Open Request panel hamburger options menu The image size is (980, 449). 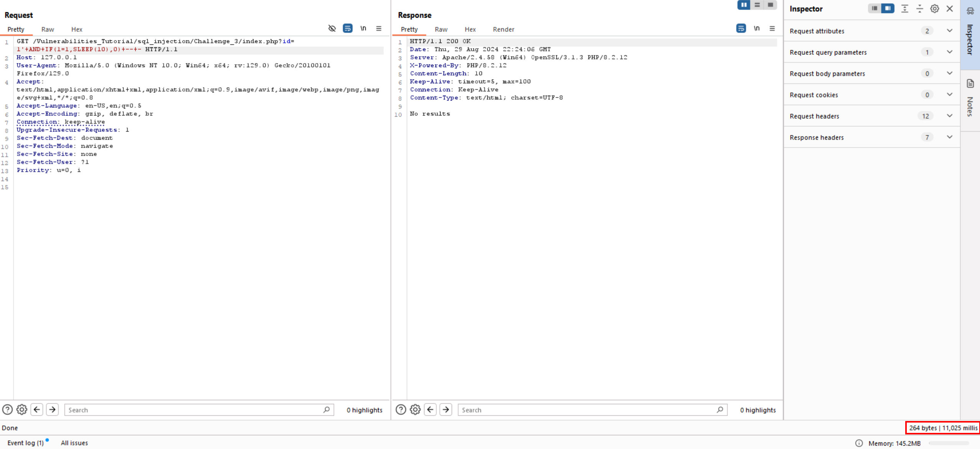[x=379, y=28]
